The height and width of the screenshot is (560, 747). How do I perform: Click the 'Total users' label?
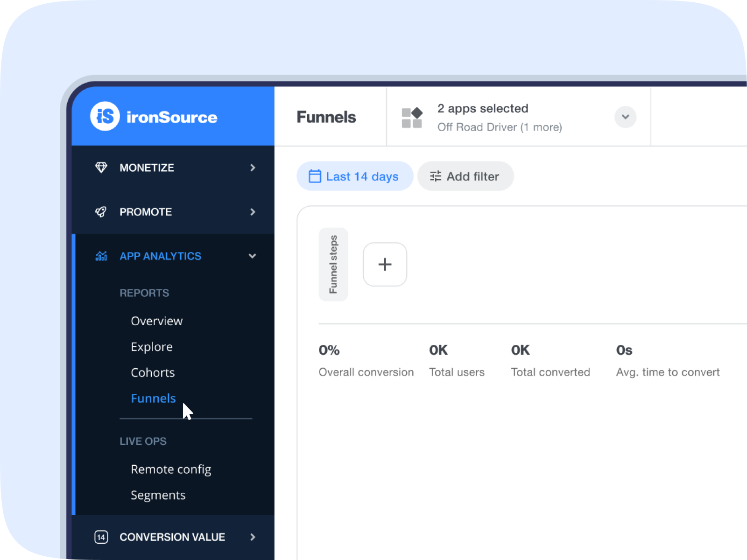click(457, 372)
